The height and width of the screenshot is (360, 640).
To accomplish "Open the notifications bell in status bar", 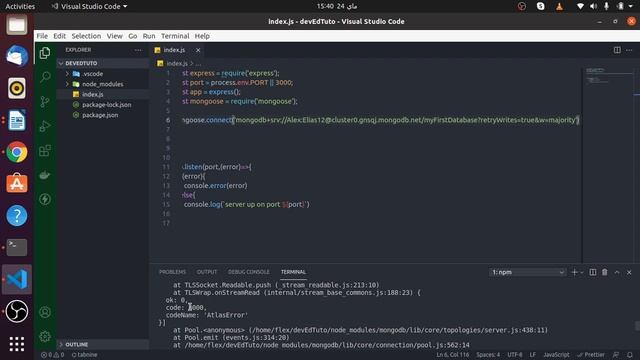I will [629, 355].
